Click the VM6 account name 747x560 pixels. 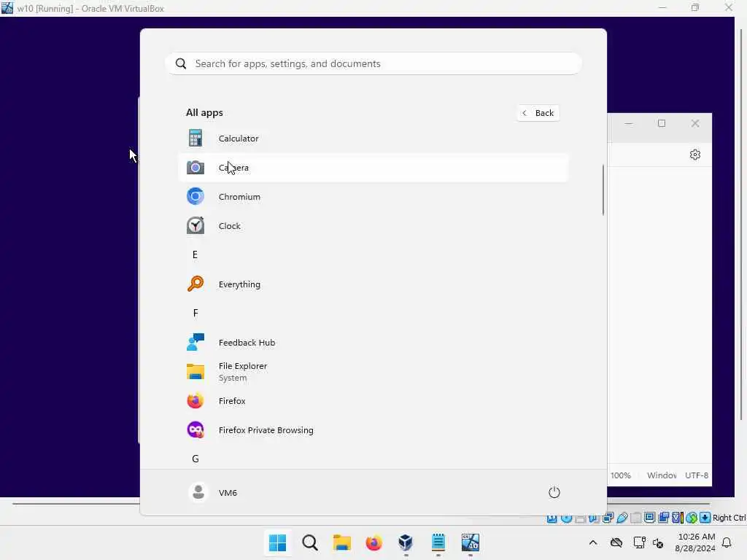(x=228, y=493)
